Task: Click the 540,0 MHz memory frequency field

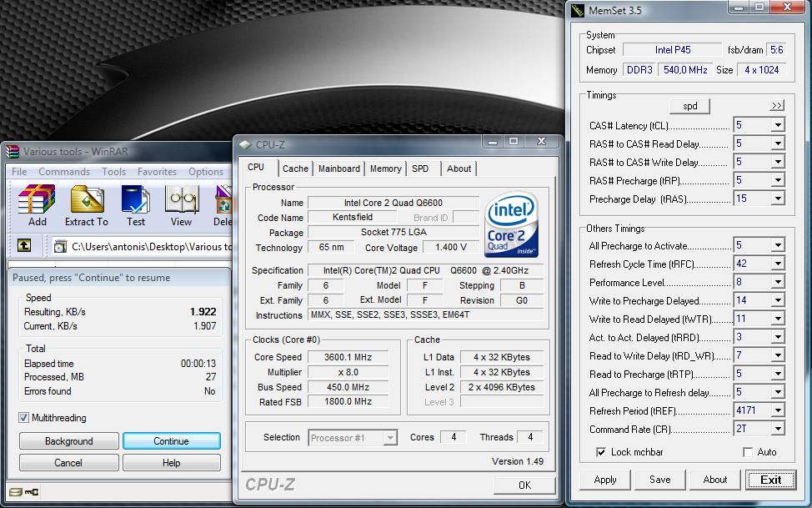Action: coord(685,70)
